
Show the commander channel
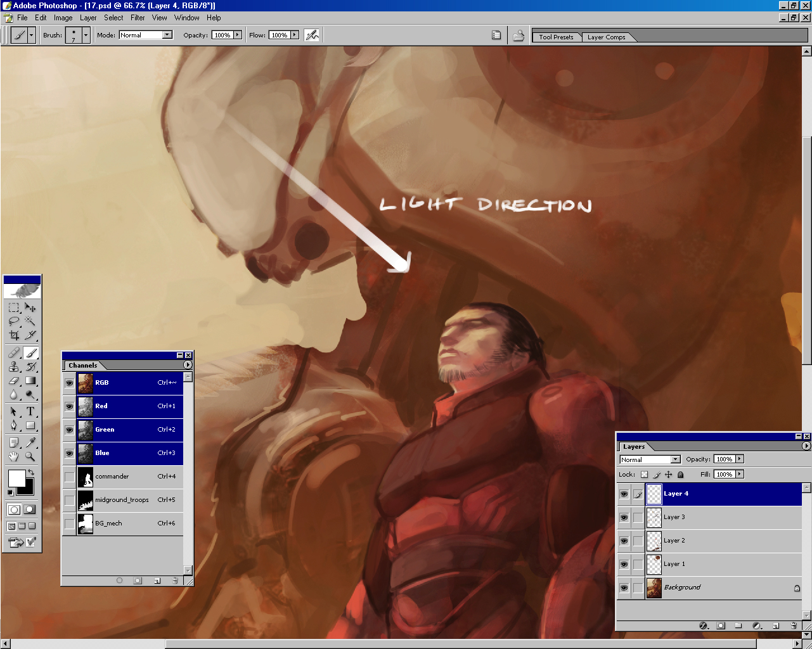[69, 477]
